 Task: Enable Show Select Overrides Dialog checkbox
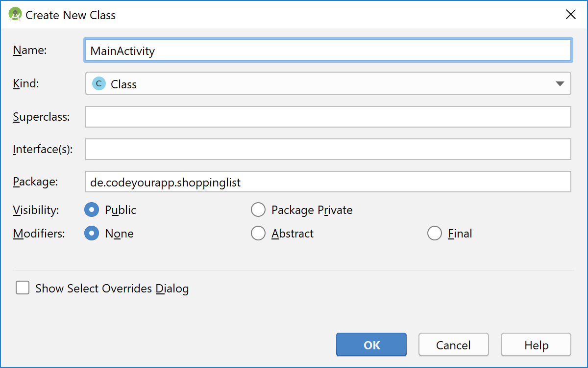click(23, 288)
